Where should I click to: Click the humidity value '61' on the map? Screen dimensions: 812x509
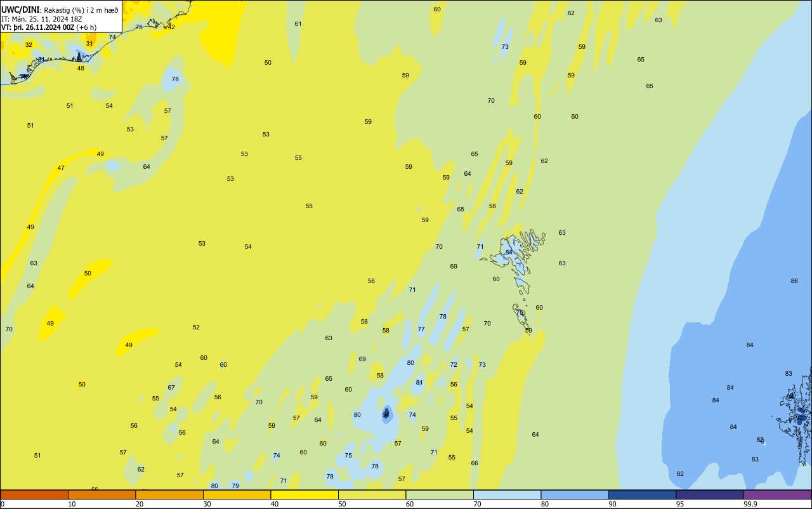pyautogui.click(x=298, y=23)
